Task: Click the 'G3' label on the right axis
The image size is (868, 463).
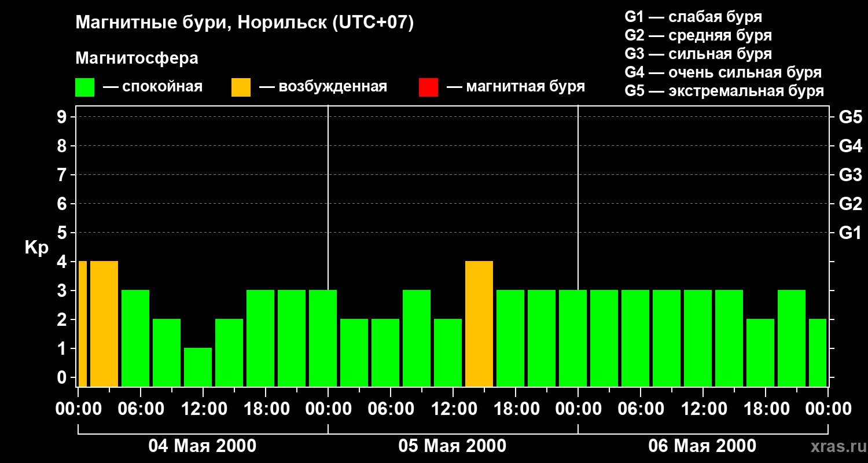Action: [x=850, y=175]
